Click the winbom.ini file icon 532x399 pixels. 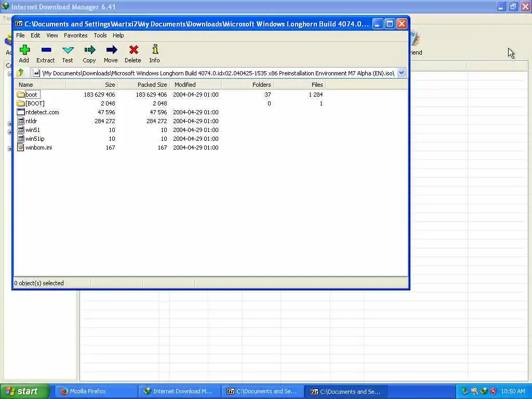(x=21, y=147)
